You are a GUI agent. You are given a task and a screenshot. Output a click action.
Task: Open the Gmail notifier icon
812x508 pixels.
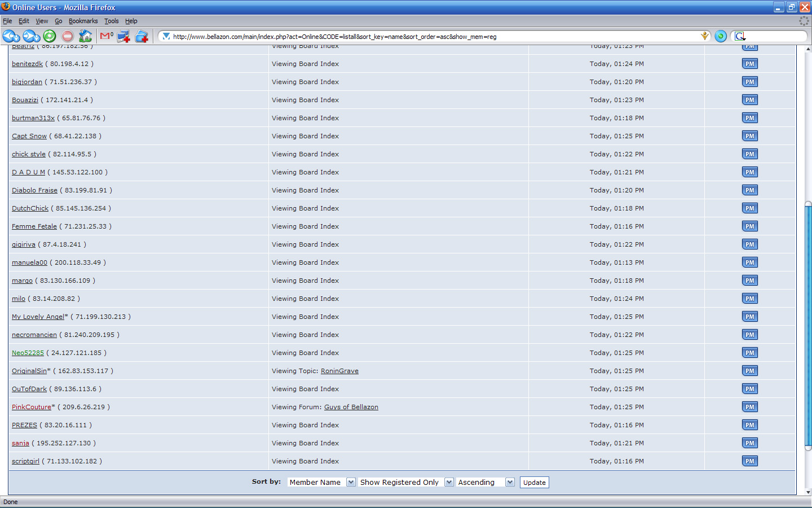[106, 36]
